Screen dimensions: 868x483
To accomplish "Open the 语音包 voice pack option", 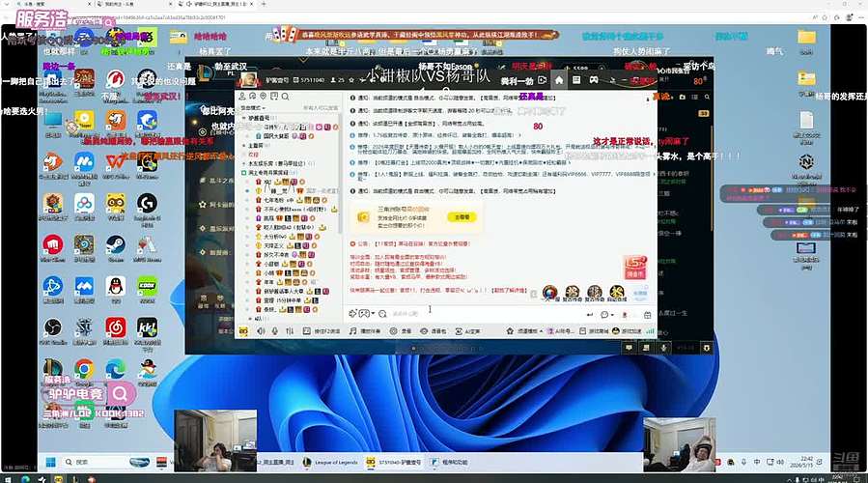I will pos(433,330).
